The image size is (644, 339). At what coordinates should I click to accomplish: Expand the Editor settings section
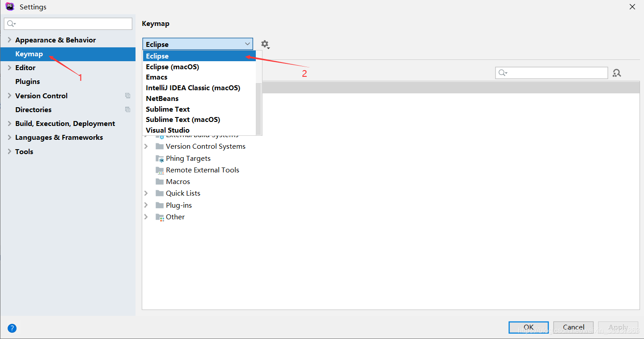click(9, 67)
